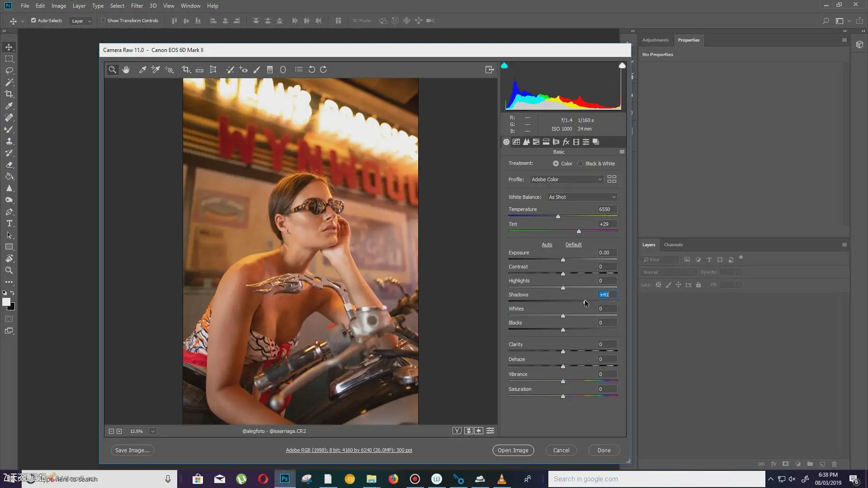This screenshot has width=868, height=488.
Task: Enable Show Transform Controls checkbox
Action: click(x=103, y=20)
